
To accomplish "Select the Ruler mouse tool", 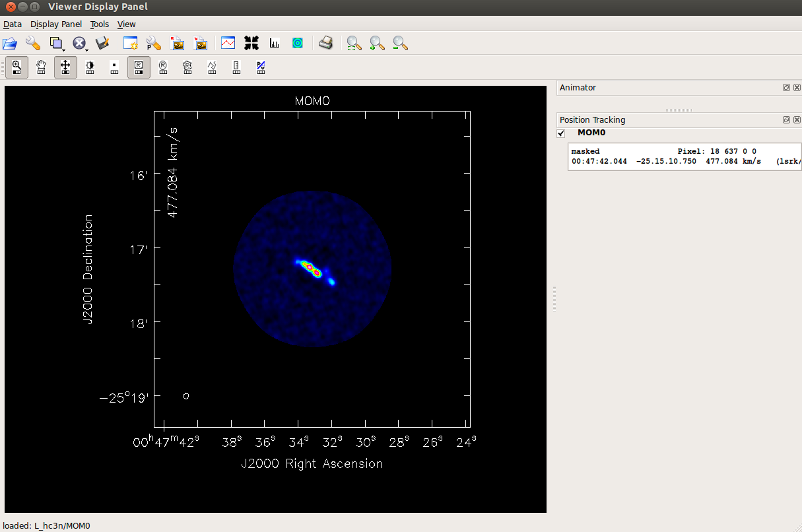I will (x=236, y=67).
